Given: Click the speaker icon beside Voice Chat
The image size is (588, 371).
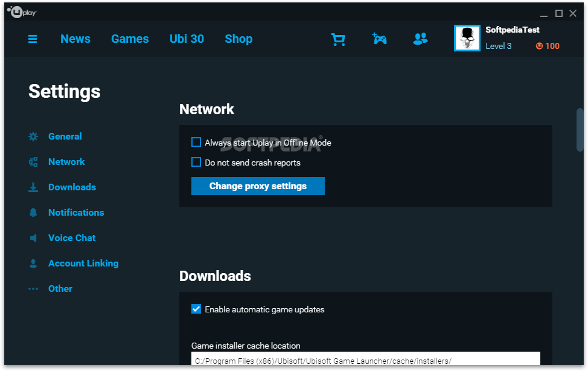Looking at the screenshot, I should click(x=33, y=238).
